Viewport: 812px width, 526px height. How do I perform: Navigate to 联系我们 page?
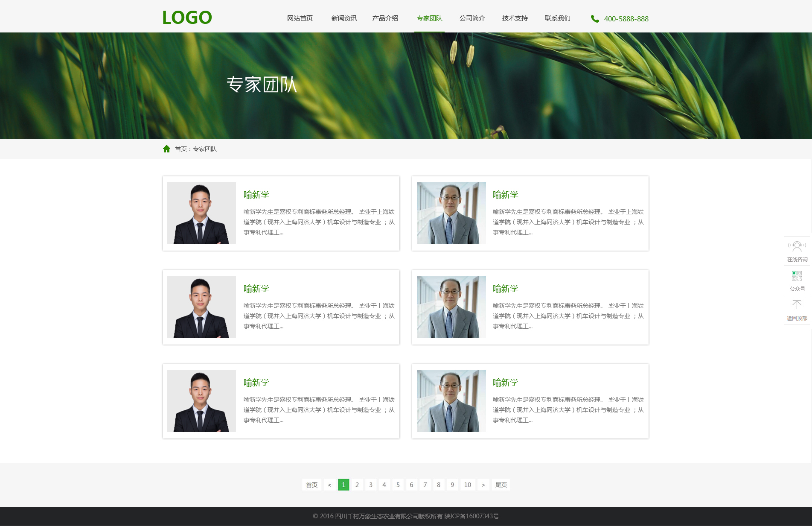pyautogui.click(x=557, y=18)
